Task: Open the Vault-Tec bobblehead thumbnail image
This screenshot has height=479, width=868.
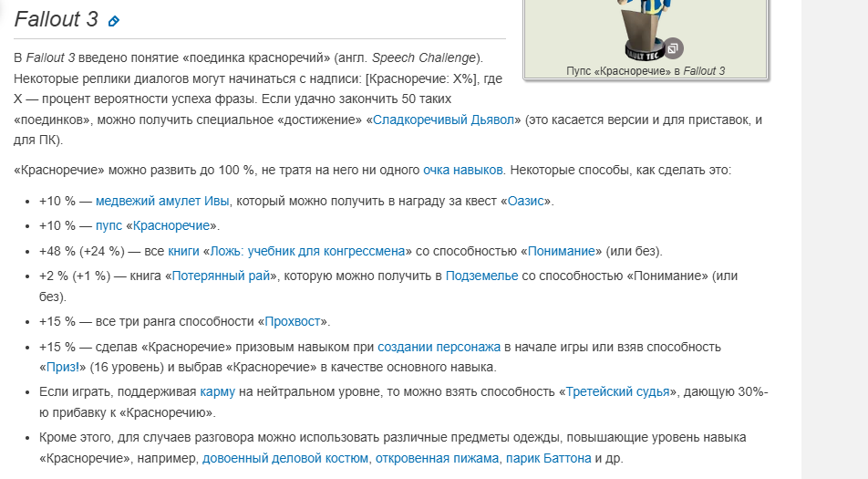Action: (x=645, y=30)
